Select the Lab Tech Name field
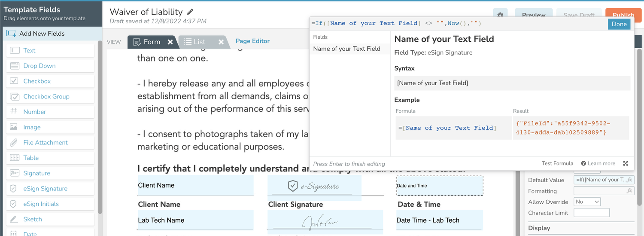Viewport: 644px width, 236px height. (195, 220)
